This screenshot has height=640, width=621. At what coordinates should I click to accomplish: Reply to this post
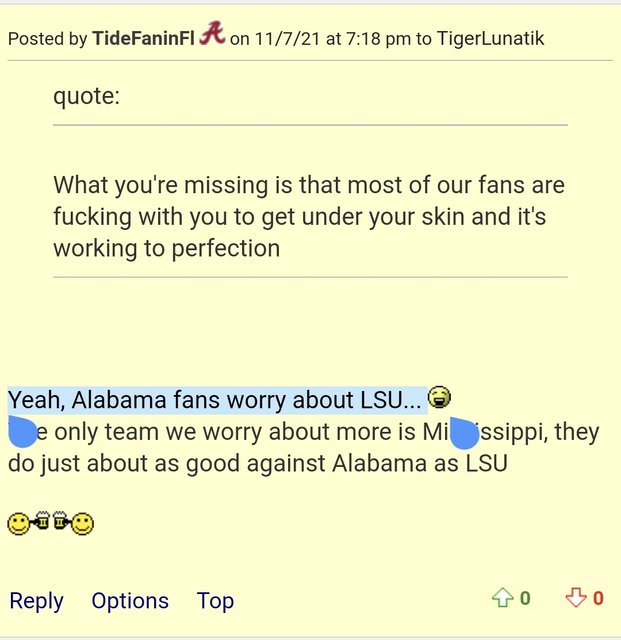point(36,601)
